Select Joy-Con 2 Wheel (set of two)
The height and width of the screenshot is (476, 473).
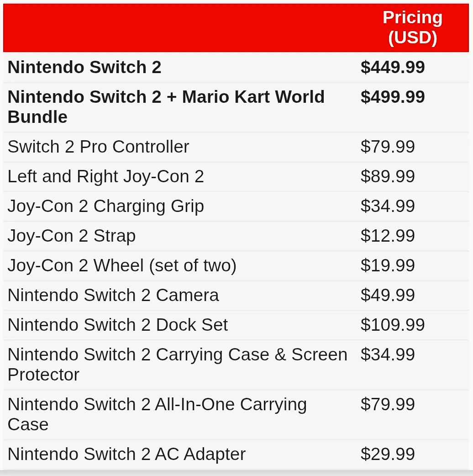point(122,265)
